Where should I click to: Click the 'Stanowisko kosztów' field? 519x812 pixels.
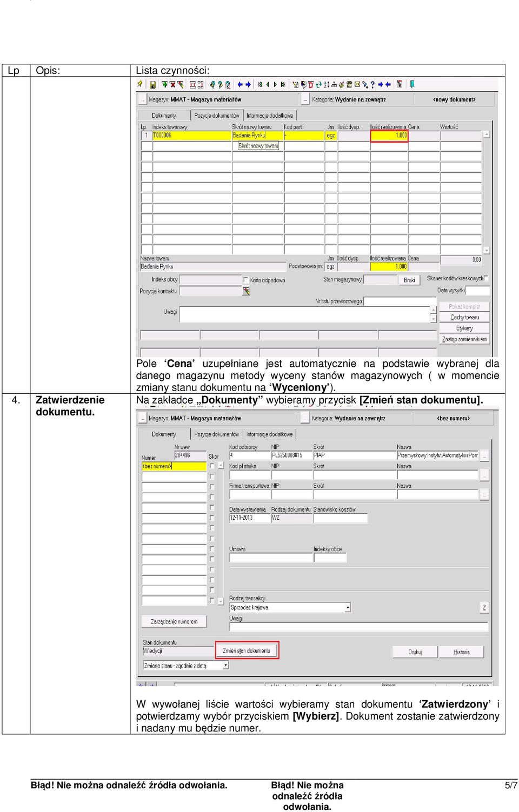click(340, 518)
